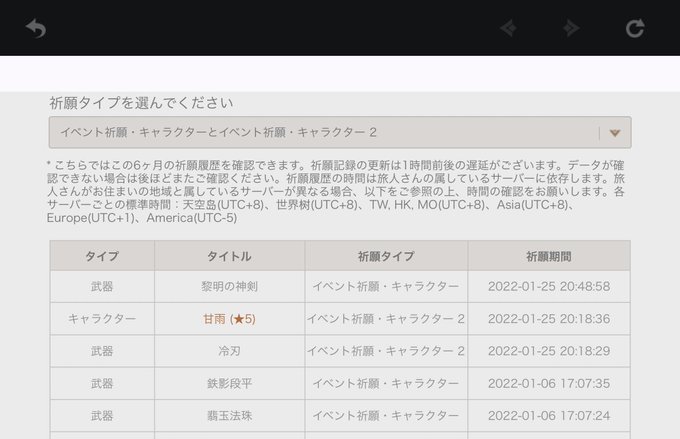The image size is (680, 439).
Task: Select the 黎明の神剣 title cell
Action: click(229, 286)
